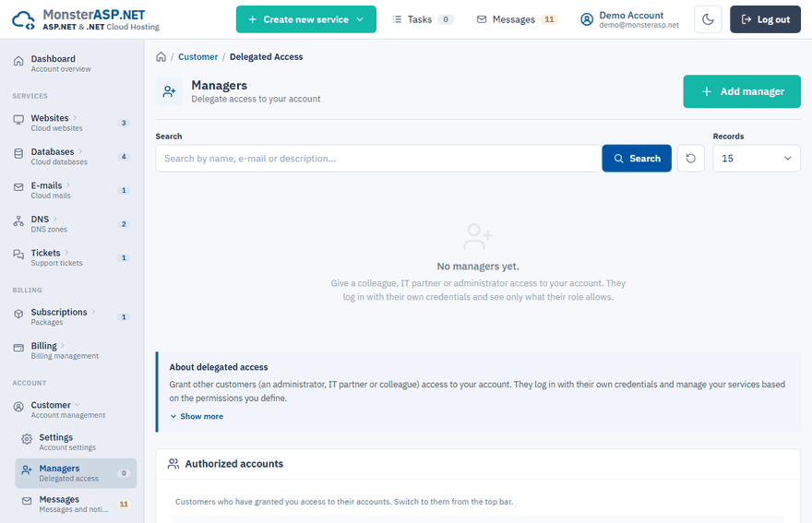This screenshot has height=523, width=812.
Task: Click the MonsterASP.NET cloud logo
Action: [x=23, y=19]
